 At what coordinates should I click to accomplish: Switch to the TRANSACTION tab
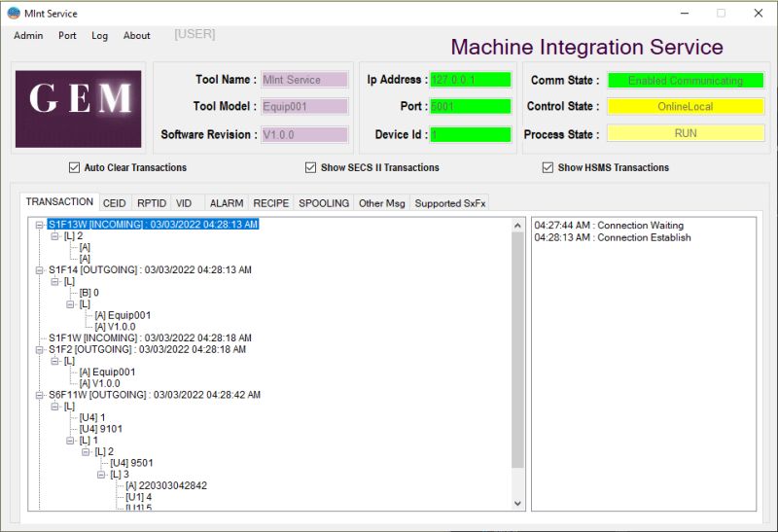click(59, 202)
